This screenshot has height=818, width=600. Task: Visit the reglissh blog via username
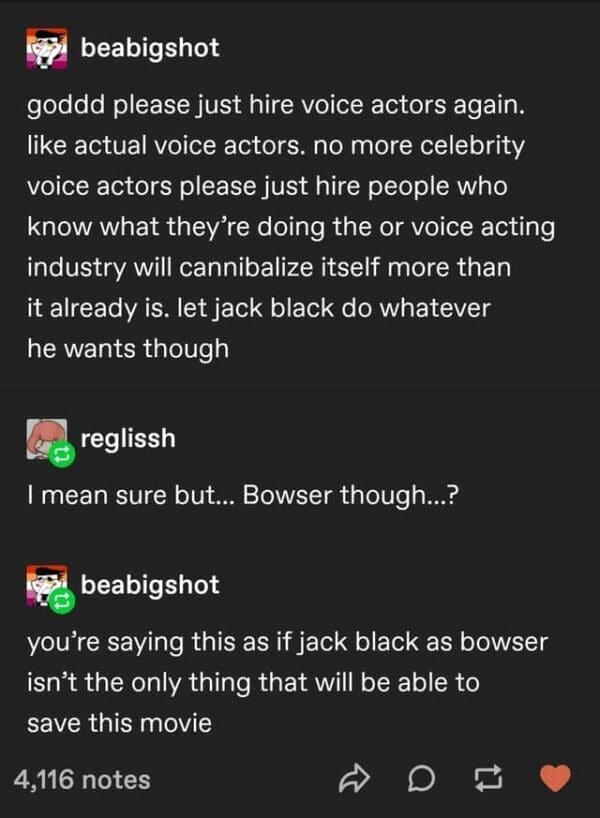[x=128, y=438]
